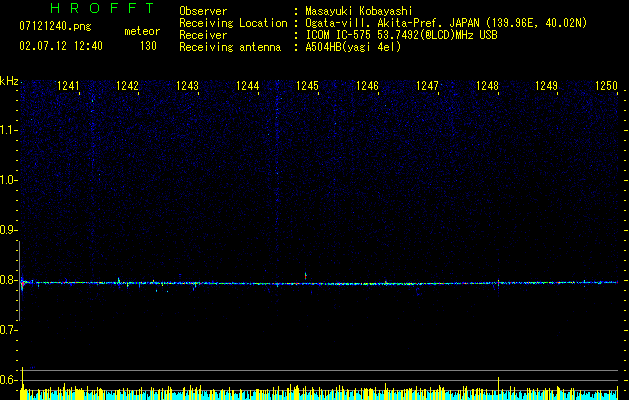Click the HROFFT title text

coord(102,8)
